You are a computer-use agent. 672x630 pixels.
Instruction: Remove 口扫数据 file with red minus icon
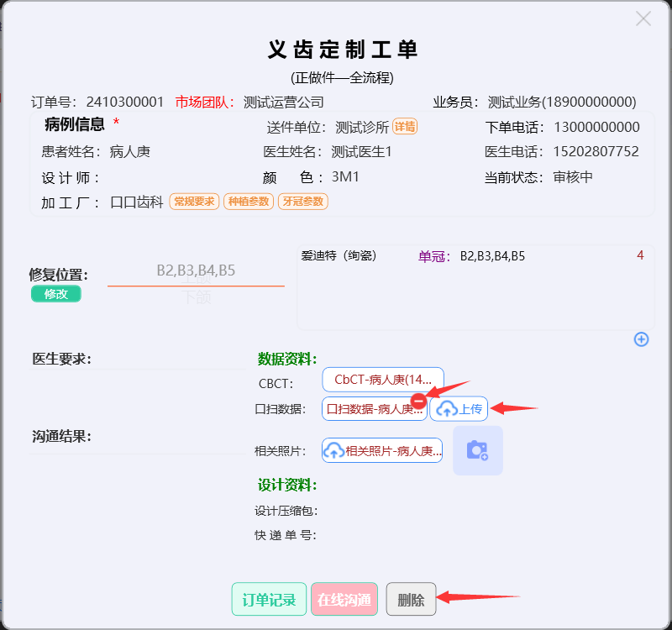click(418, 400)
